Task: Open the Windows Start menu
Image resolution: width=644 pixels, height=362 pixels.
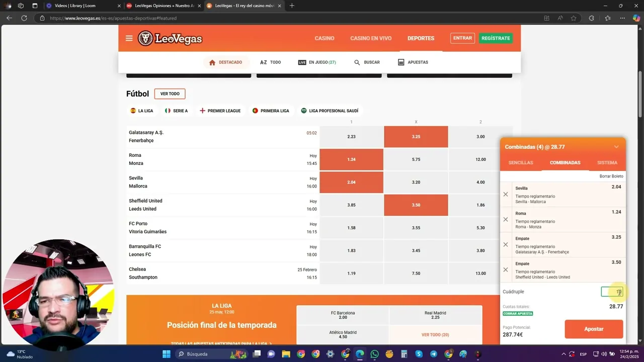Action: [166, 354]
